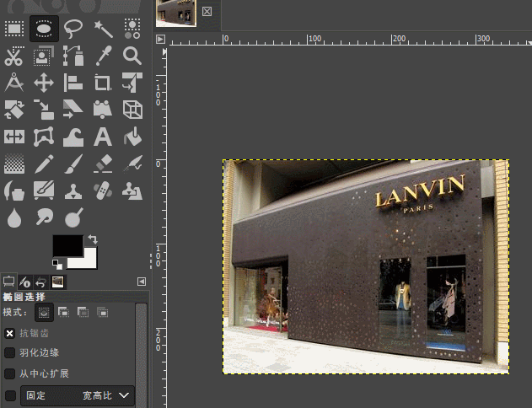
Task: Toggle the 抗锯齿 antialiasing checkbox
Action: (x=9, y=333)
